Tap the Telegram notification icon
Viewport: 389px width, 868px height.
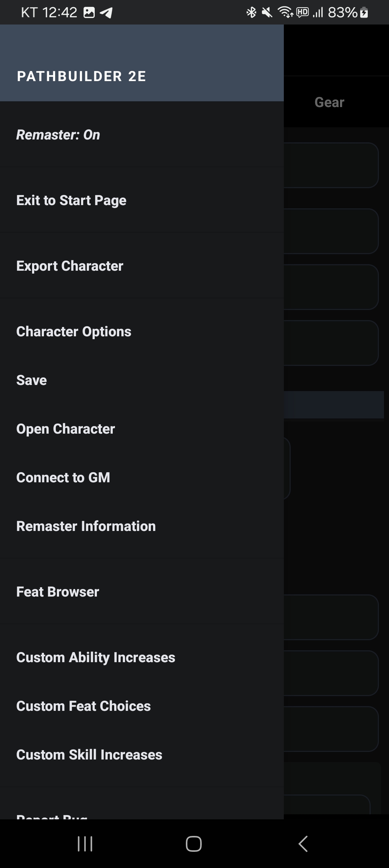click(x=106, y=13)
